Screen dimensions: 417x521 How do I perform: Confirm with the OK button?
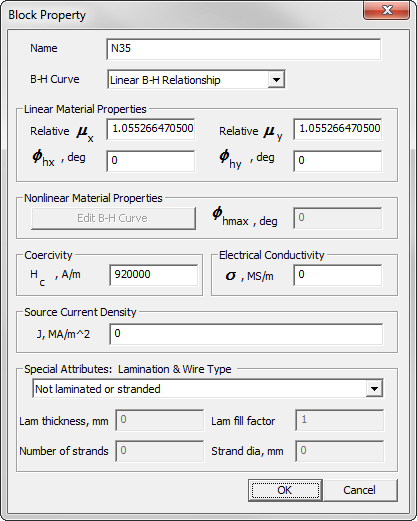coord(285,490)
